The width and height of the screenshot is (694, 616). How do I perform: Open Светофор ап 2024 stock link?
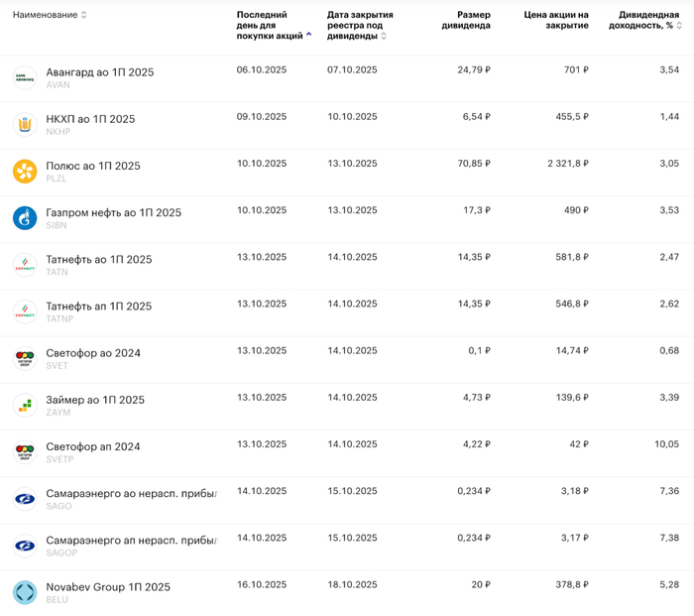93,446
